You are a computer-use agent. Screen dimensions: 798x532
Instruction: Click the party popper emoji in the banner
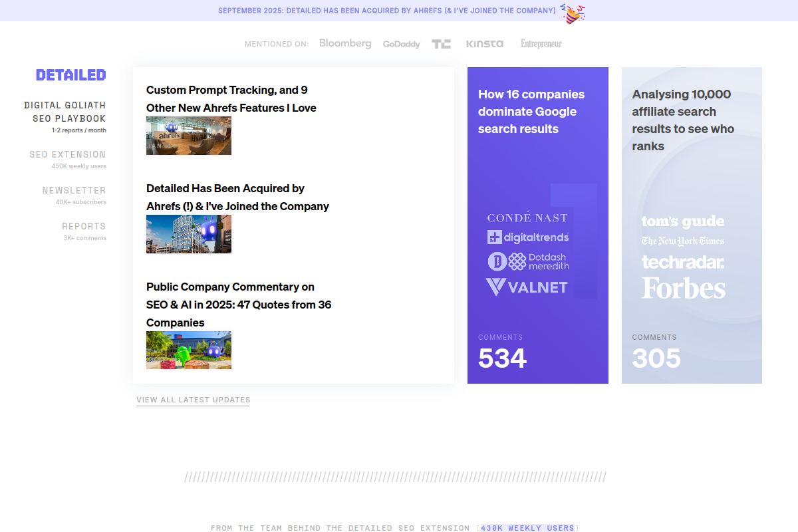pyautogui.click(x=572, y=11)
